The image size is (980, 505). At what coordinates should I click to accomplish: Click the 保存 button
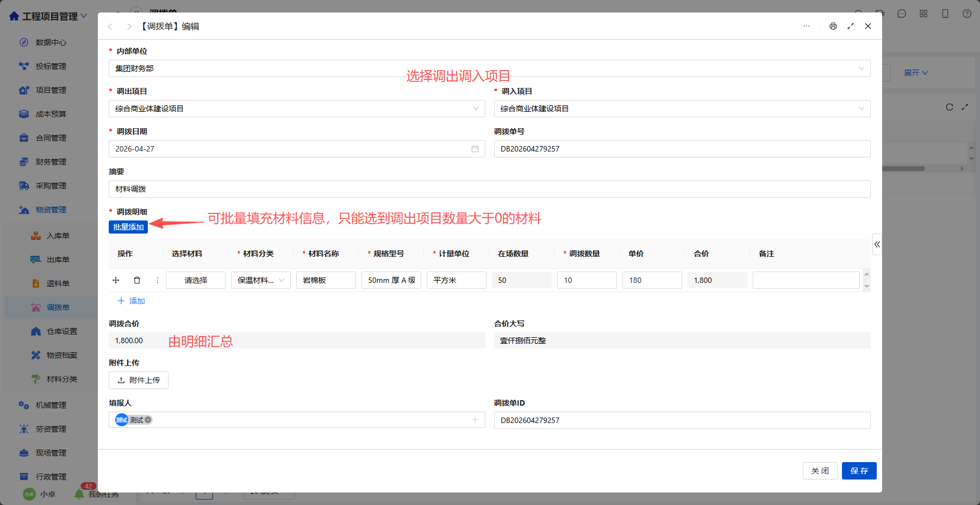pos(859,471)
